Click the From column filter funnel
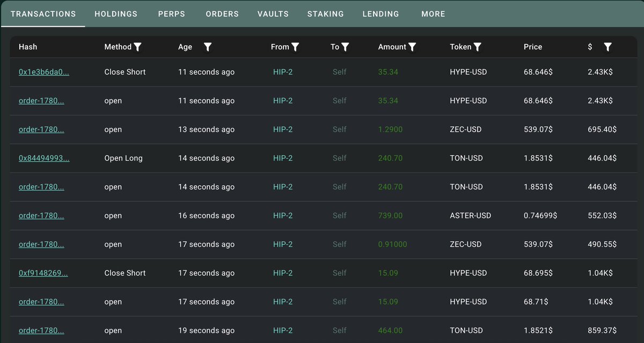Viewport: 644px width, 343px height. tap(295, 47)
